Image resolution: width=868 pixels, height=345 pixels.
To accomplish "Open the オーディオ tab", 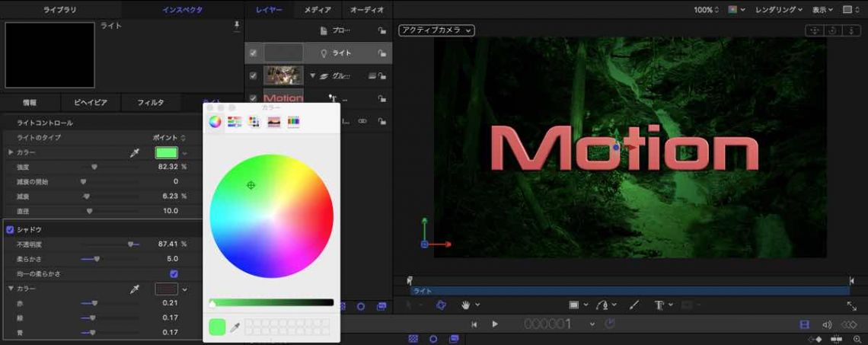I will point(367,10).
